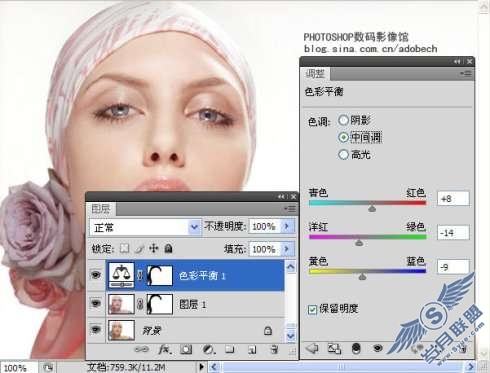490x373 pixels.
Task: Click the link layers chain icon
Action: [x=142, y=349]
